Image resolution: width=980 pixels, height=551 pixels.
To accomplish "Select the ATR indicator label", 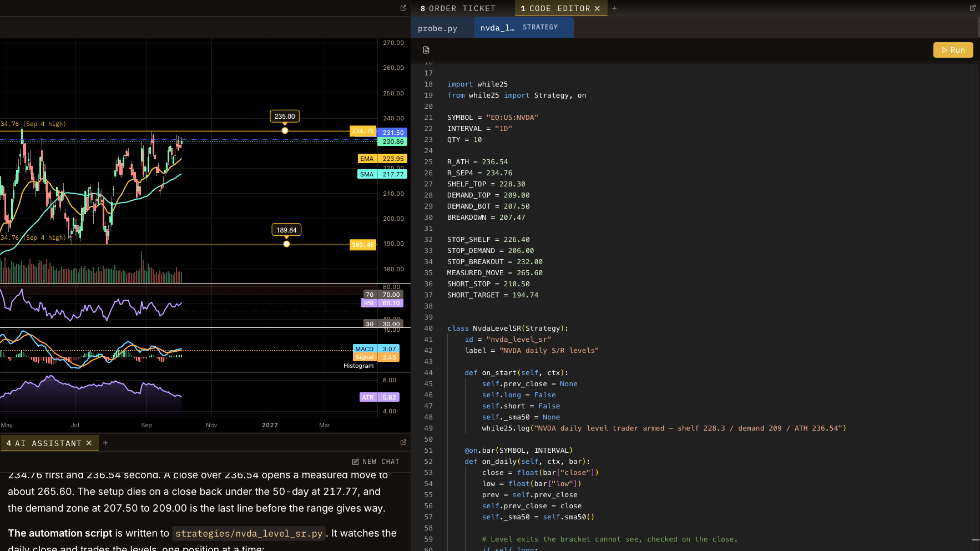I will 368,397.
